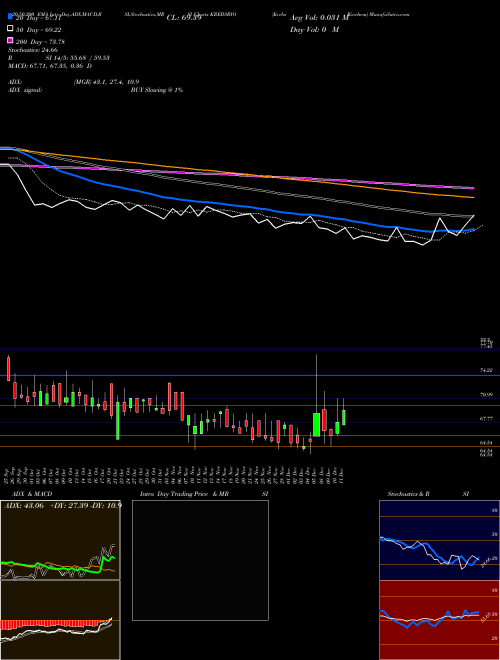Click the 'Stochastics: 24.66' reading
The height and width of the screenshot is (660, 500).
(32, 50)
